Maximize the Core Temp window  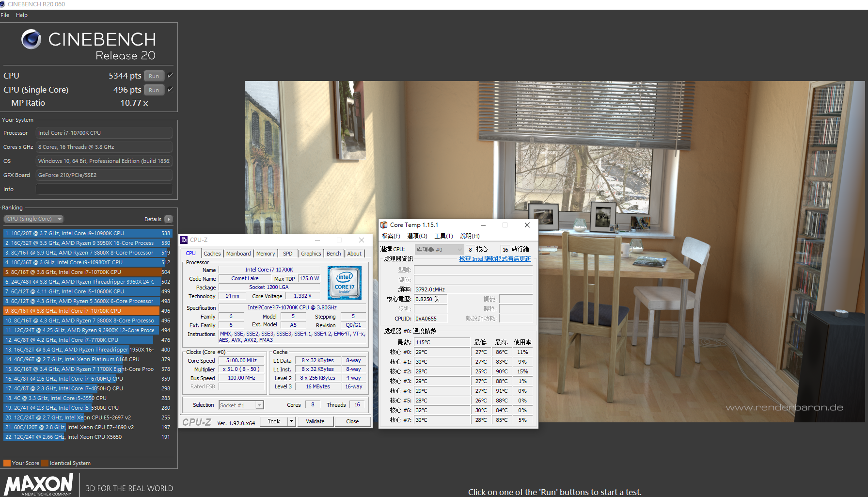pos(505,225)
